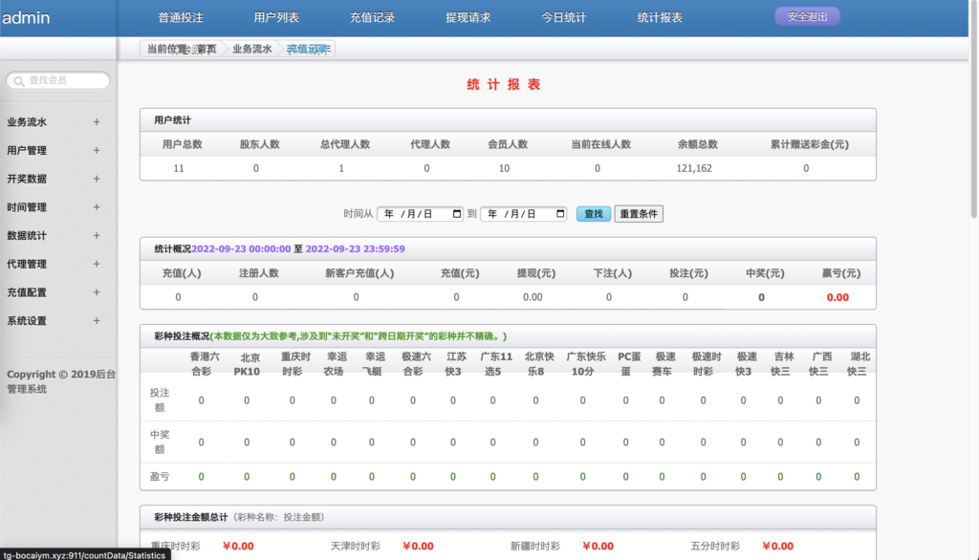The width and height of the screenshot is (979, 560).
Task: Open the 普通投注 top menu
Action: [181, 17]
